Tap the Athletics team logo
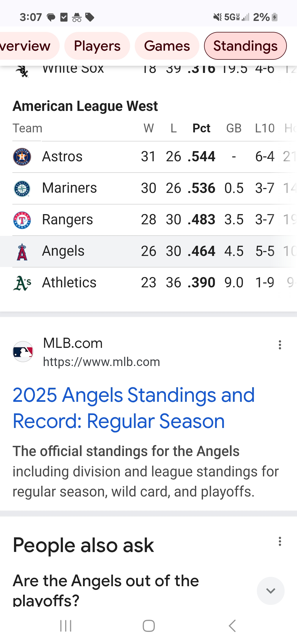The width and height of the screenshot is (297, 644). pos(22,283)
